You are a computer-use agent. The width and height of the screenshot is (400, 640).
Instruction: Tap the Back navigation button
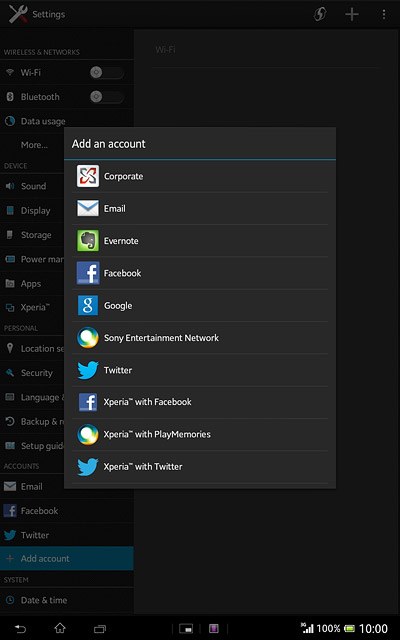(x=20, y=628)
